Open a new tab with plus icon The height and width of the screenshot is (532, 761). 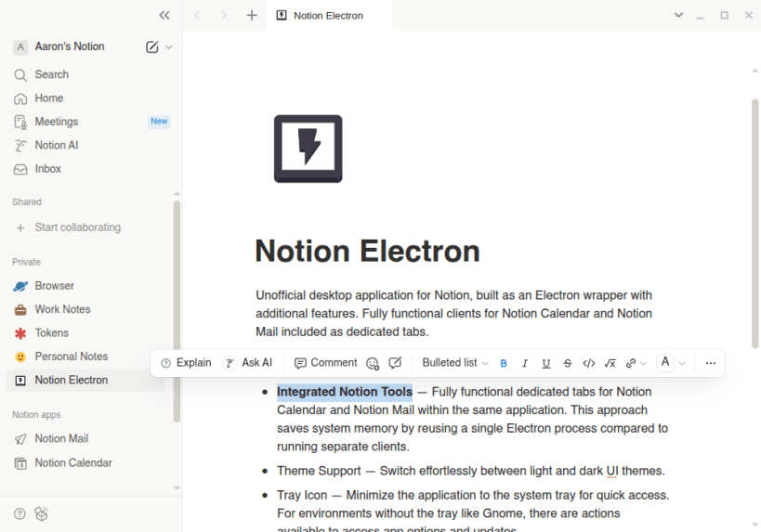tap(252, 16)
